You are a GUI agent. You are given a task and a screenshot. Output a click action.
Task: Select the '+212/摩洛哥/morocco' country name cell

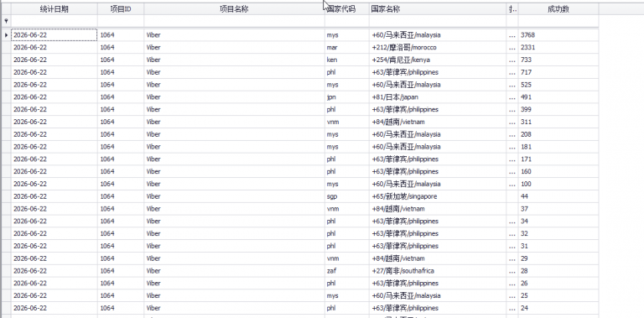(438, 48)
